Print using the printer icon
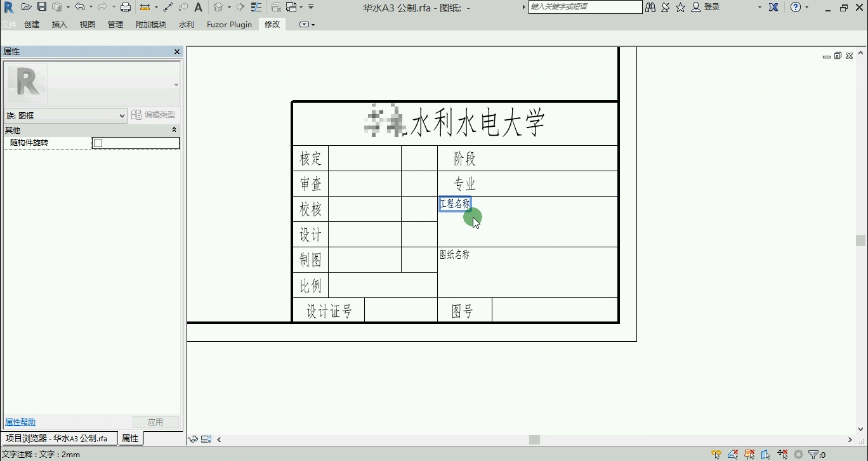Screen dimensions: 868x461 pos(126,7)
